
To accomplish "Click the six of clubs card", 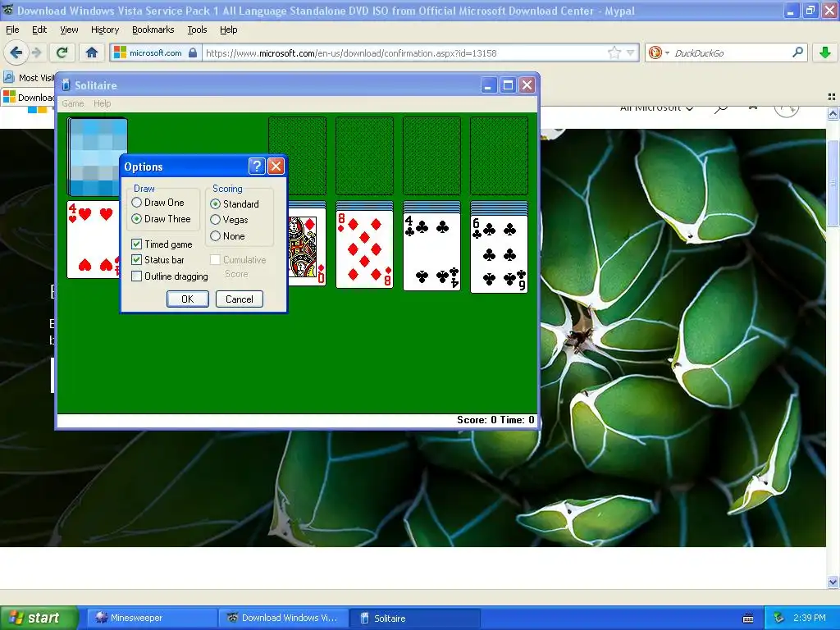I will point(499,254).
